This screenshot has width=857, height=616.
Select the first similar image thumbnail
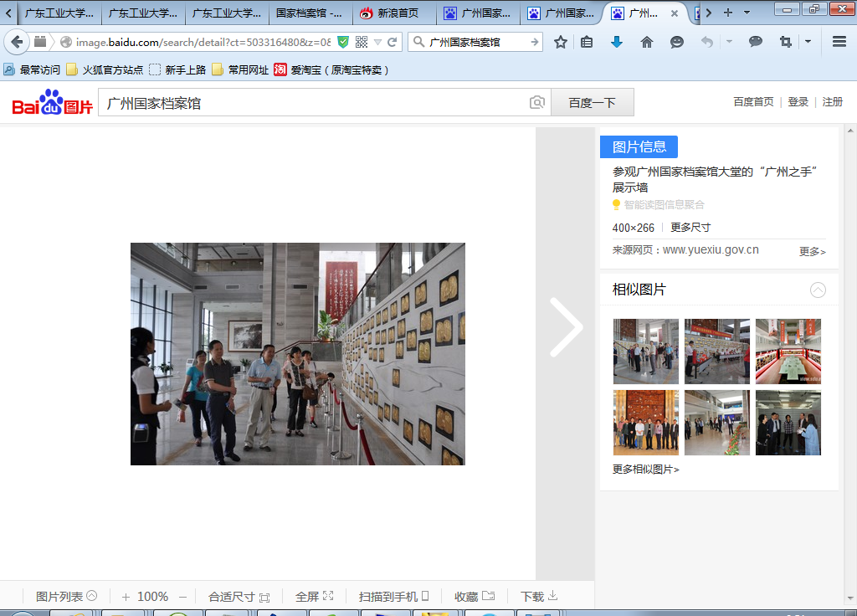[645, 351]
